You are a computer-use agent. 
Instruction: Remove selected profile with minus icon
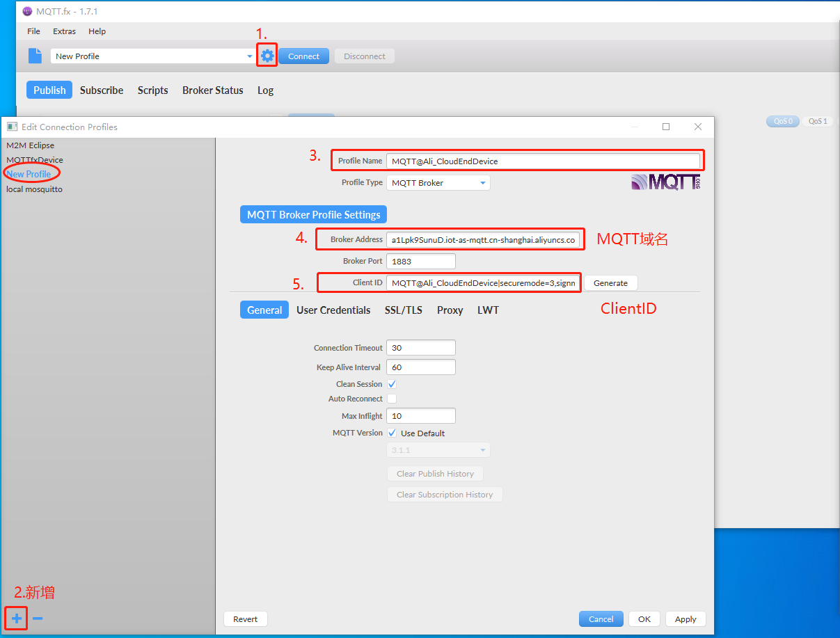tap(38, 618)
